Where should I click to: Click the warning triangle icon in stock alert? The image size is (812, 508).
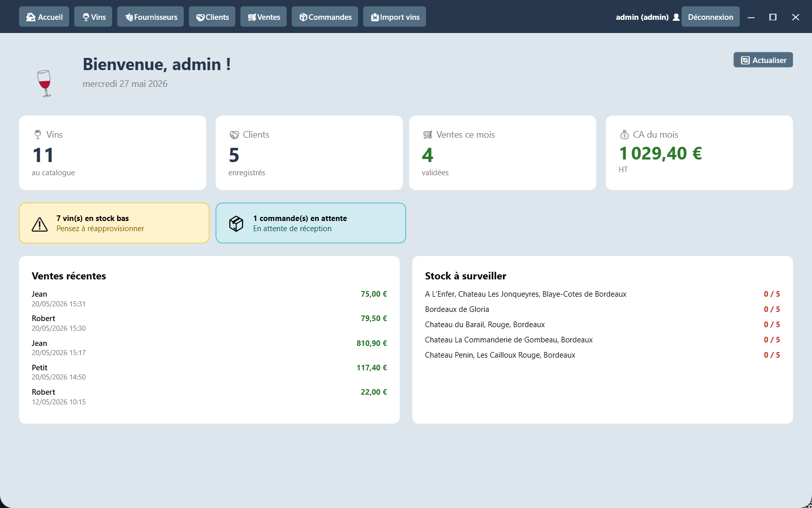40,224
